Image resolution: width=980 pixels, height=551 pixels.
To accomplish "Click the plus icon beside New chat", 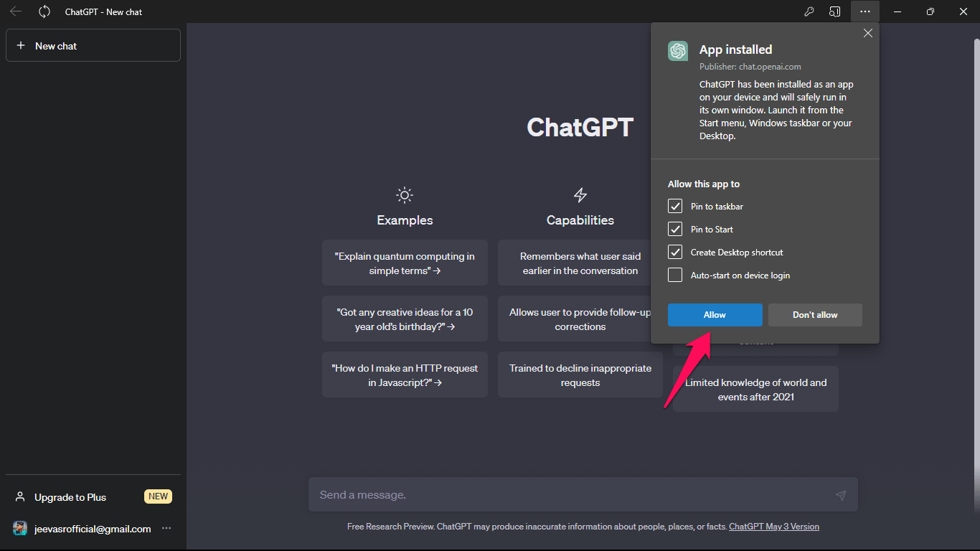I will 21,45.
